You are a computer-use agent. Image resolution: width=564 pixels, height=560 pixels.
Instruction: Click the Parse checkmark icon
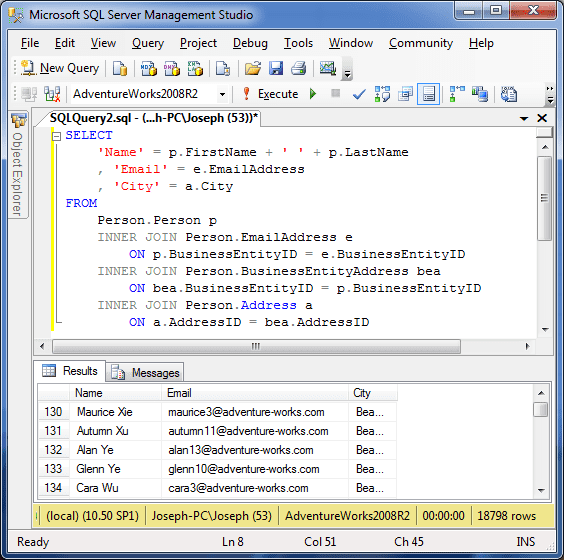coord(359,94)
